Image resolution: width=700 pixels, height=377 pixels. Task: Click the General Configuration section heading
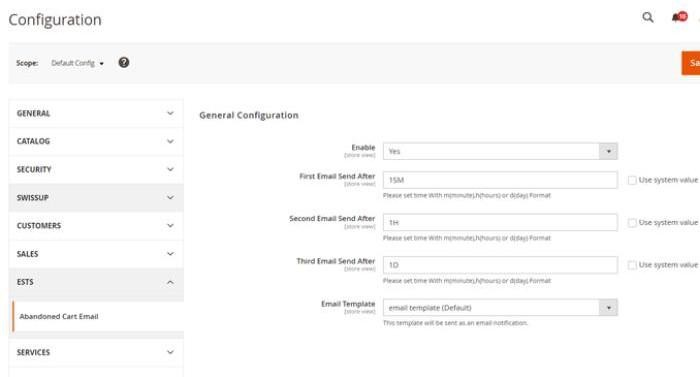coord(249,115)
